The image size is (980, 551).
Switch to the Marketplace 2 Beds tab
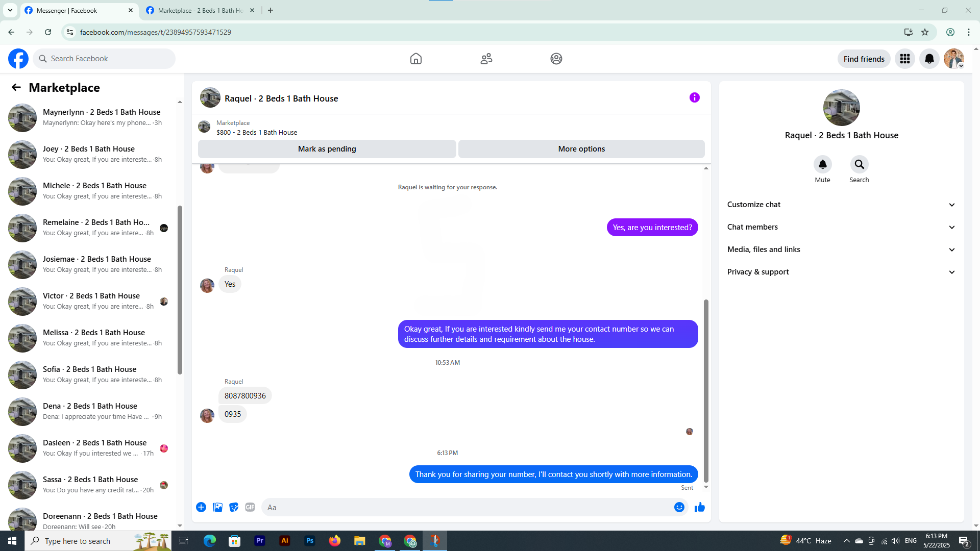200,10
